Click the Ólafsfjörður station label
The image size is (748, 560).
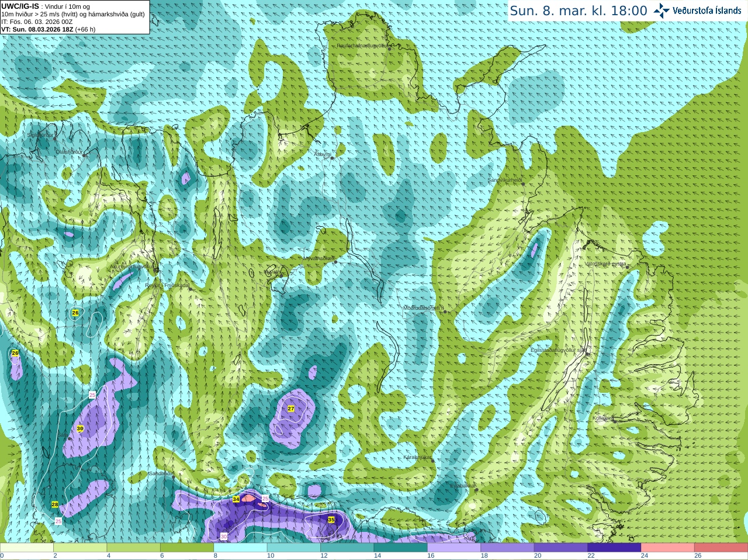click(69, 151)
